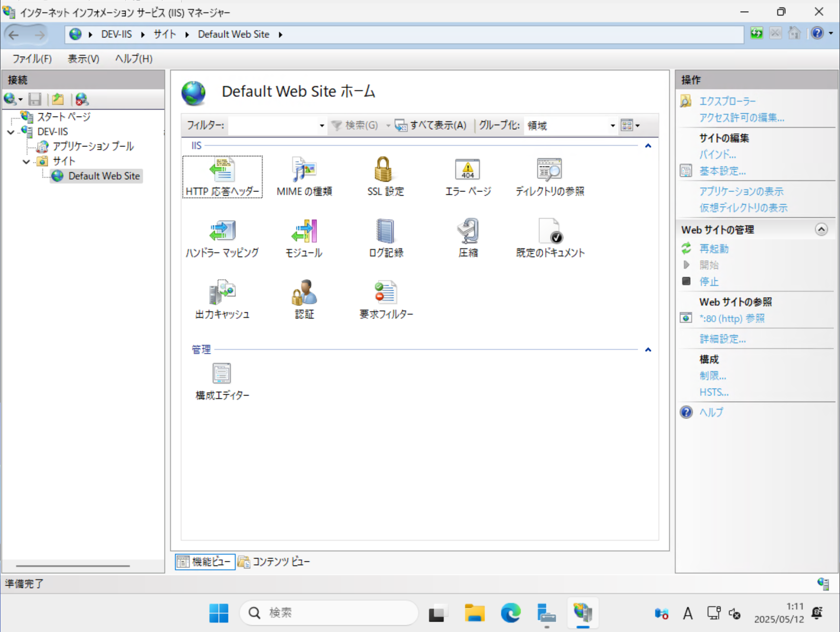The image size is (840, 632).
Task: Click the Windows Start button
Action: 219,613
